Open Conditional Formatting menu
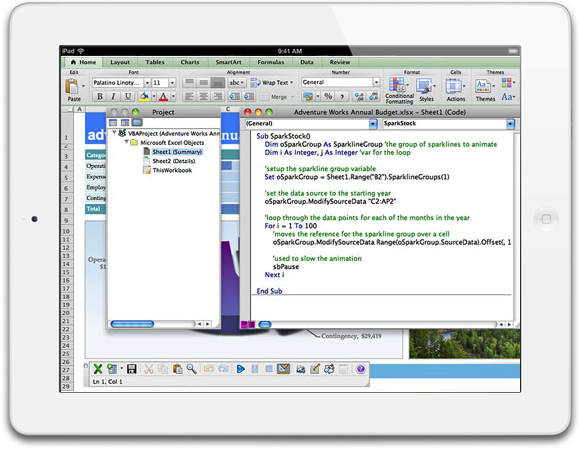Viewport: 580px width, 450px height. point(399,90)
